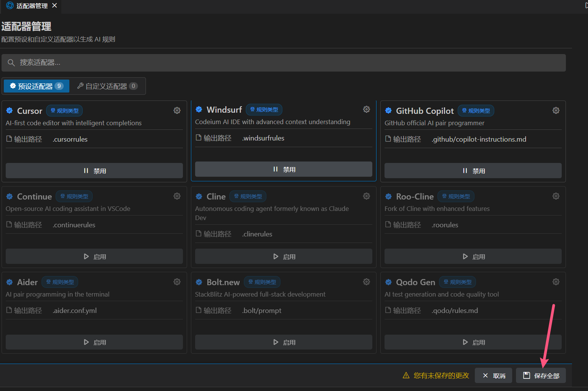Click the 搜索适配器 search field
The width and height of the screenshot is (588, 391).
tap(284, 62)
